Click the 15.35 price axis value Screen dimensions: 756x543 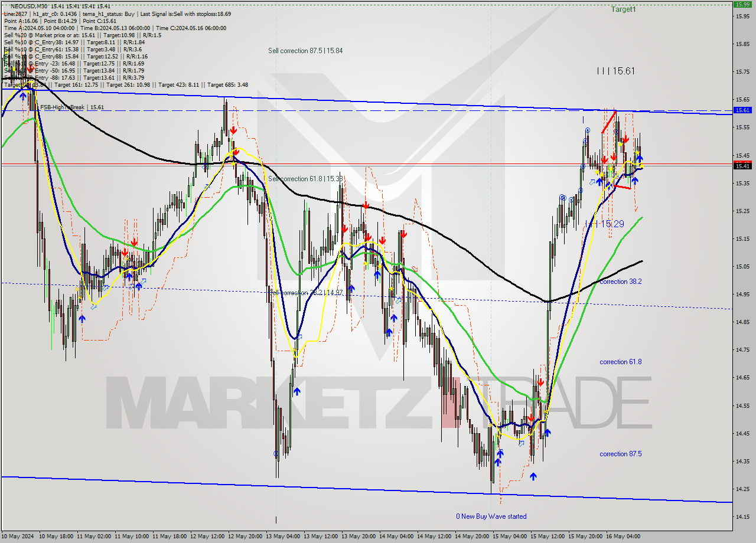tap(742, 183)
